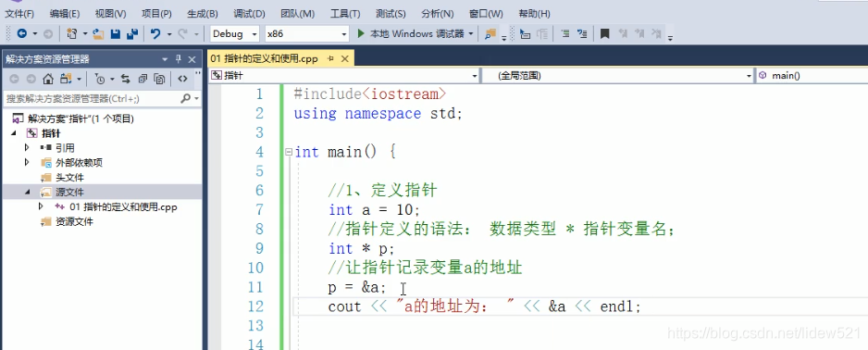The width and height of the screenshot is (868, 350).
Task: Click the greyed parameter info toolbar icon
Action: click(543, 33)
